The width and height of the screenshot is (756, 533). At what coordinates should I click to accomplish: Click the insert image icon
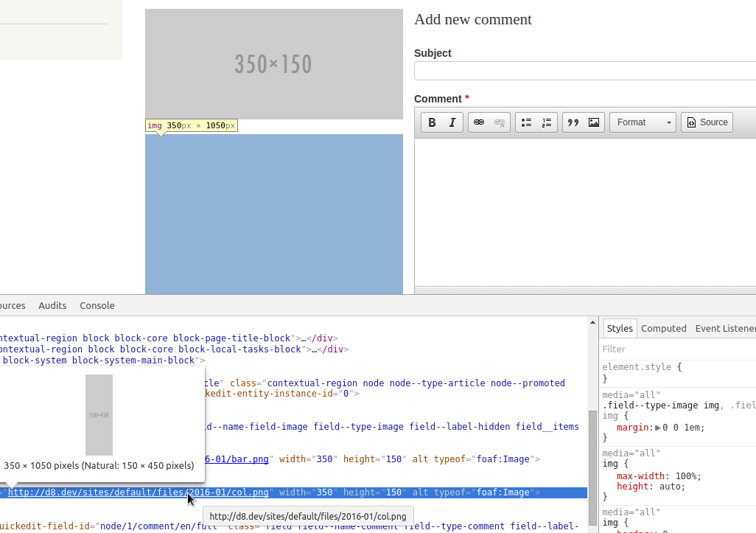pyautogui.click(x=594, y=122)
